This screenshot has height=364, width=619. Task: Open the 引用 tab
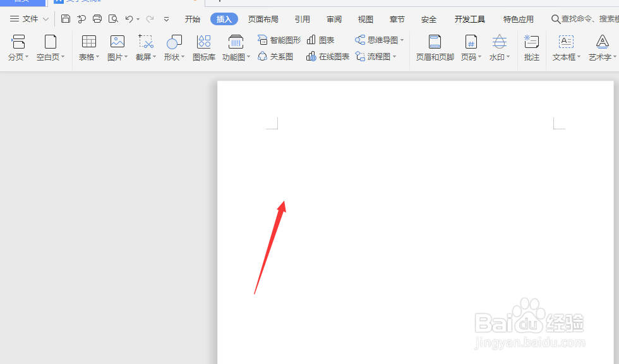(303, 19)
